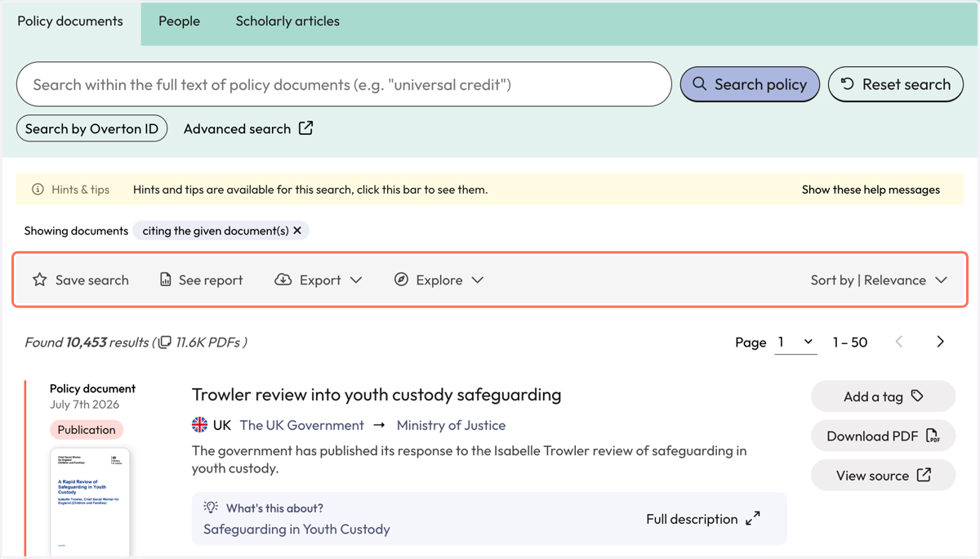Click the Hints & tips bar message text
This screenshot has height=559, width=980.
[x=310, y=190]
